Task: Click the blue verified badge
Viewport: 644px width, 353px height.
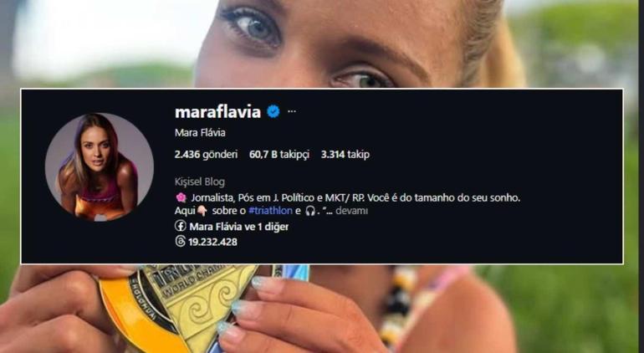Action: pos(273,111)
